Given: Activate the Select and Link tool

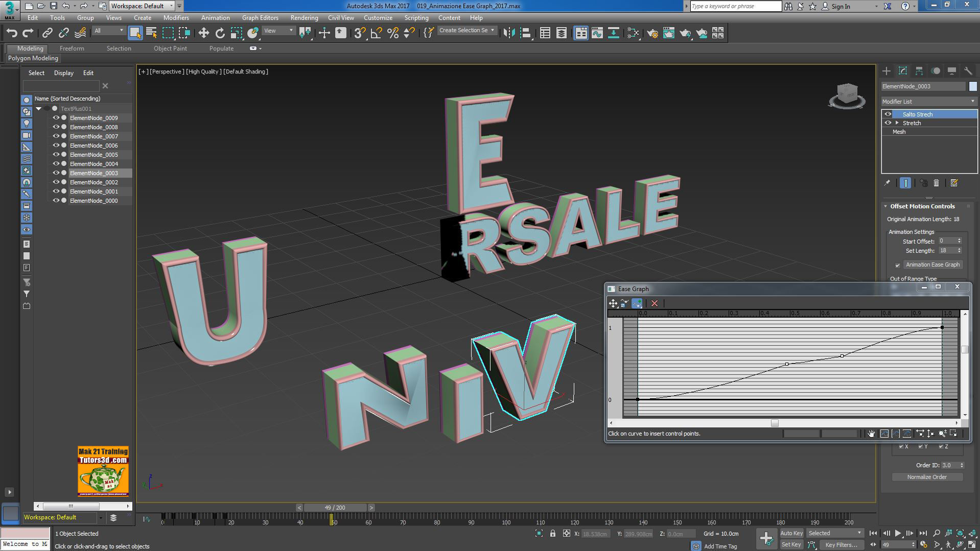Looking at the screenshot, I should pos(47,33).
